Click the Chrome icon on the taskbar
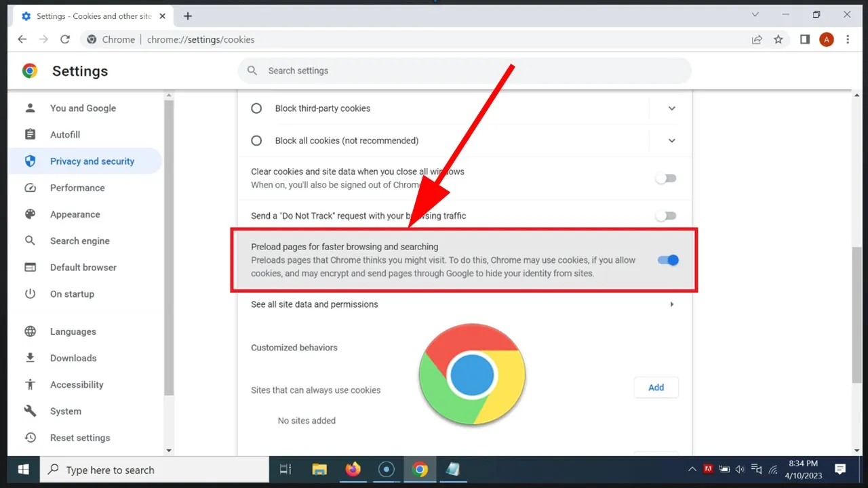The height and width of the screenshot is (488, 868). click(420, 470)
